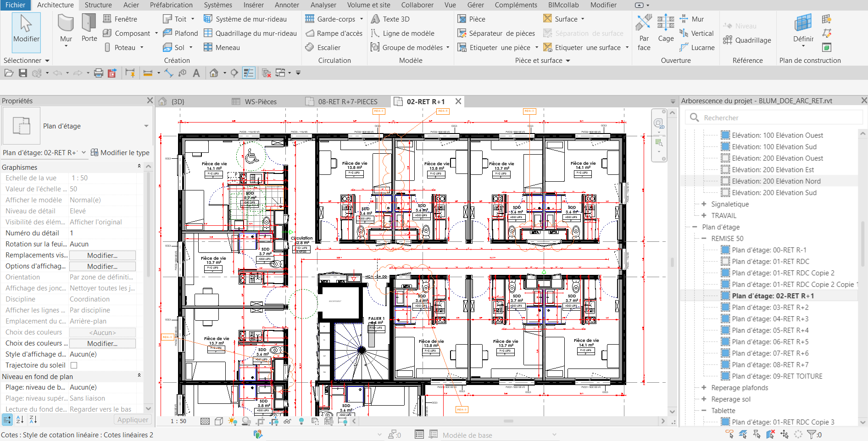868x441 pixels.
Task: Expand the Signaletique tree node
Action: [x=704, y=204]
